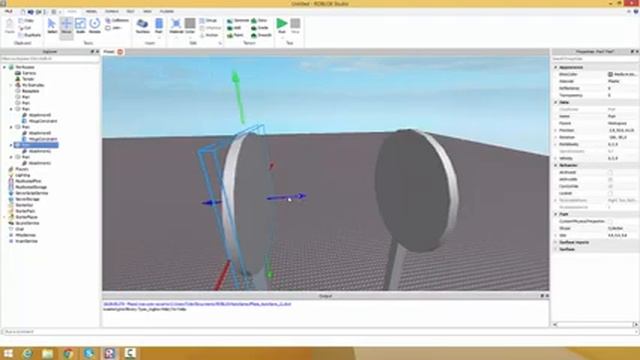Image resolution: width=640 pixels, height=360 pixels.
Task: Toggle the Locked checkbox in Properties
Action: pyautogui.click(x=610, y=193)
